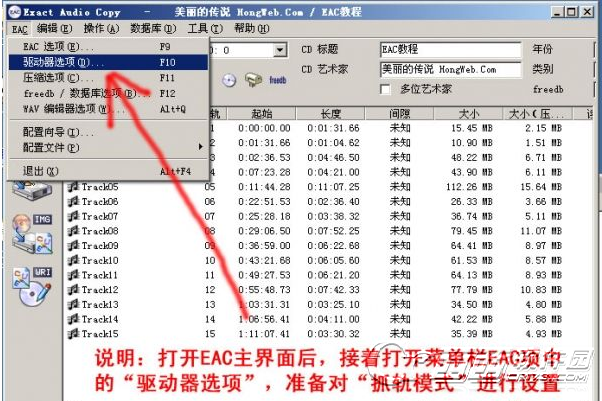The width and height of the screenshot is (602, 401).
Task: Select Track08 row
Action: [x=328, y=231]
